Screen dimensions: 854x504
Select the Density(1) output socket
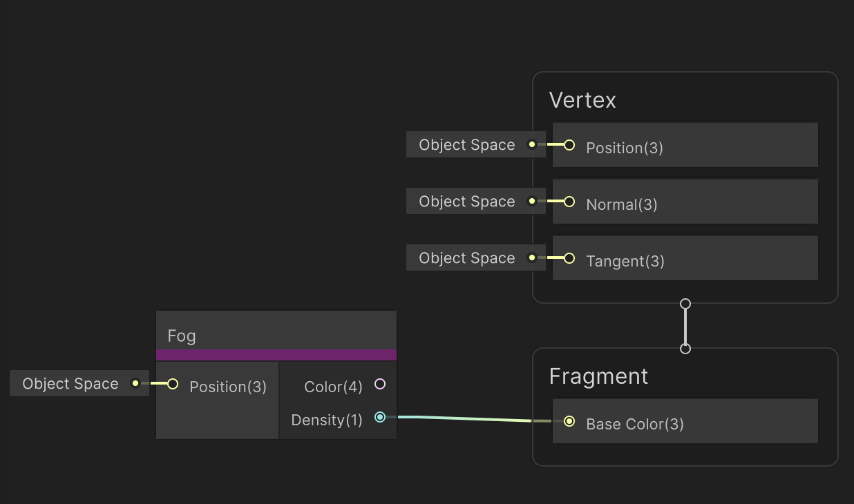pyautogui.click(x=380, y=417)
